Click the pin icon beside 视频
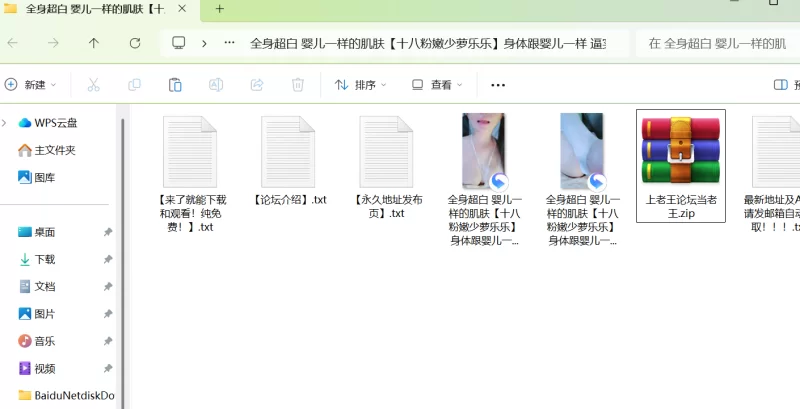 point(108,368)
